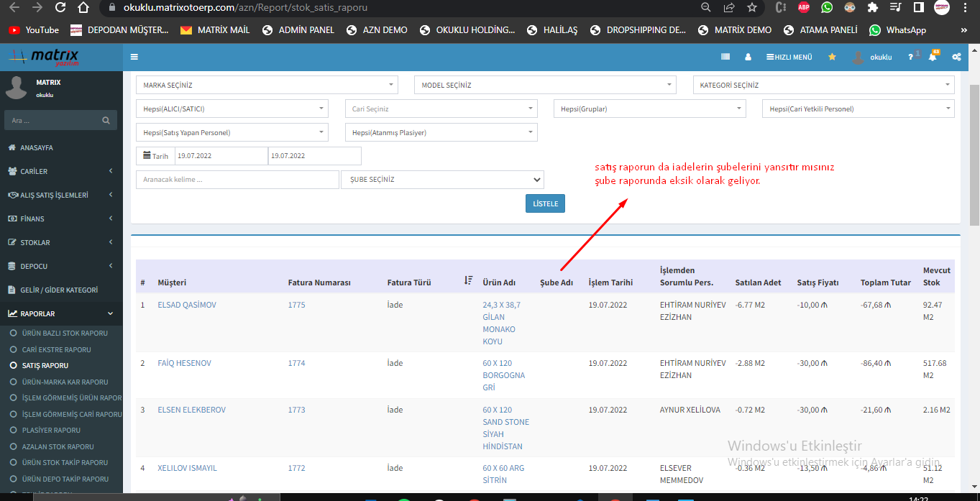Open the Şube Seçiniz dropdown
The width and height of the screenshot is (980, 501).
click(x=442, y=180)
